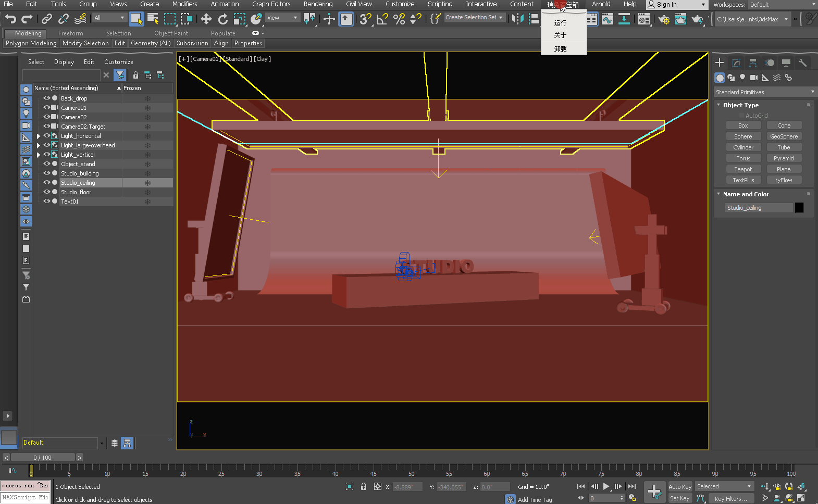
Task: Click the Undo arrow icon
Action: click(10, 19)
